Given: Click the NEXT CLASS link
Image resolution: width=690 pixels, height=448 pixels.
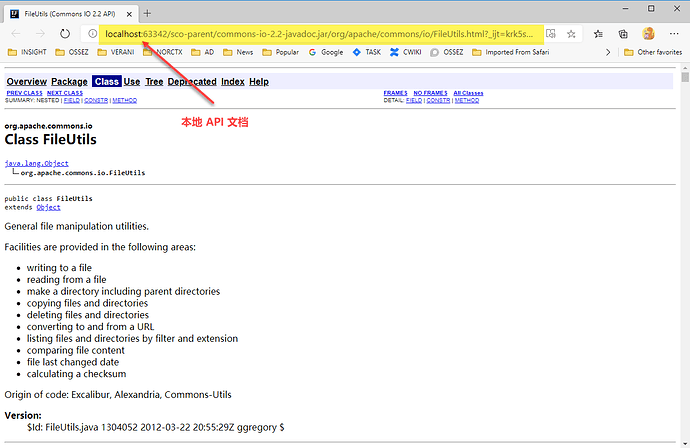Looking at the screenshot, I should pos(65,93).
